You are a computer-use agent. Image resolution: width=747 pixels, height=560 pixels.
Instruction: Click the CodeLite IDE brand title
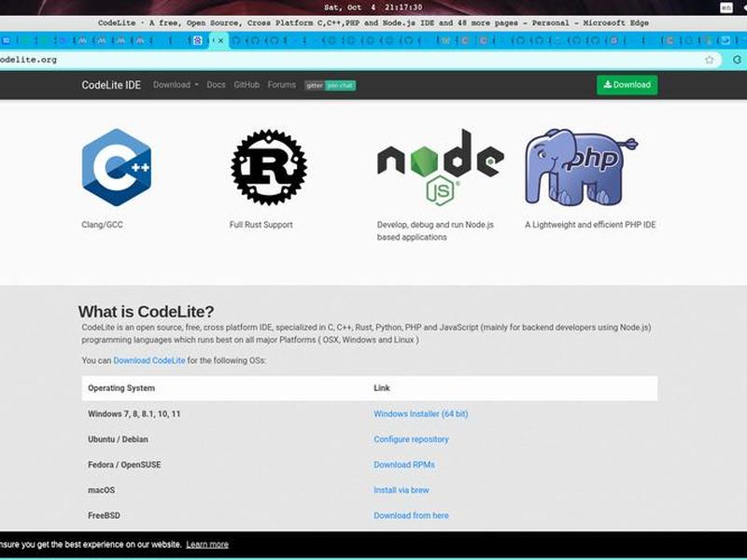click(111, 85)
